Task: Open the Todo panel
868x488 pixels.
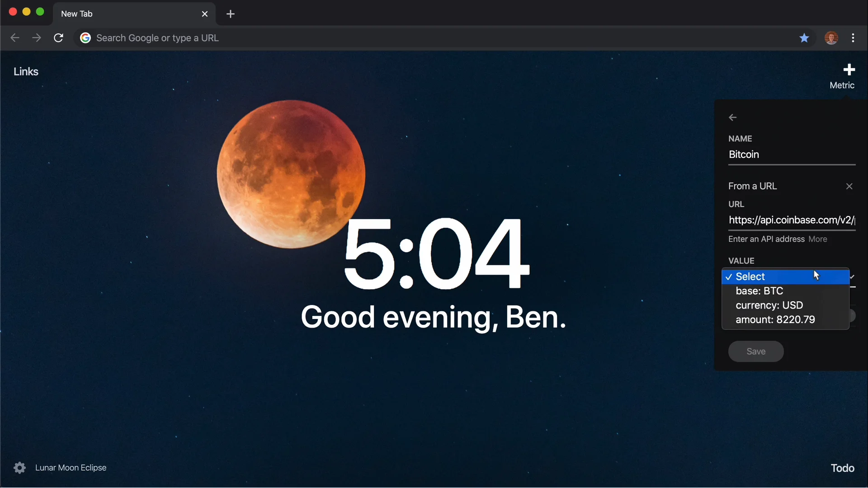Action: [x=842, y=468]
